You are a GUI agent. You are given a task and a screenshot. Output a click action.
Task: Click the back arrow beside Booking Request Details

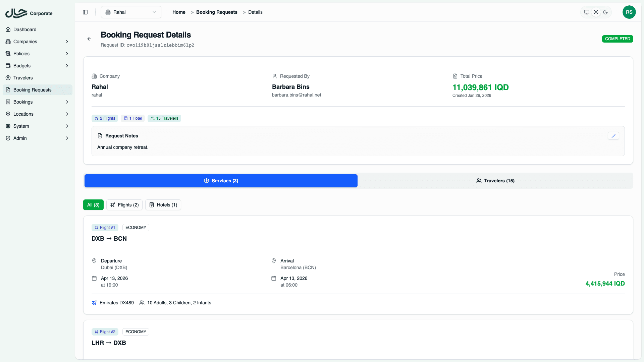[89, 39]
